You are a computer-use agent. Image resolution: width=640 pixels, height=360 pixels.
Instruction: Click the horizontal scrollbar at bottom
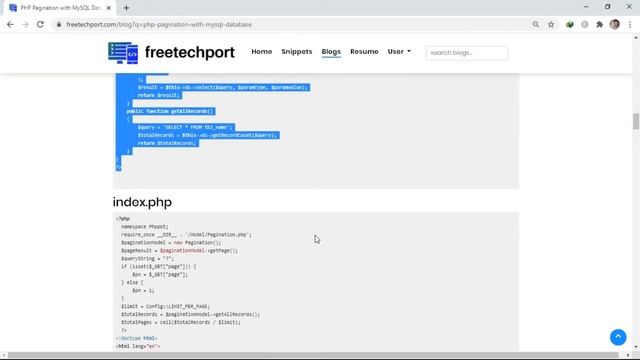[313, 356]
